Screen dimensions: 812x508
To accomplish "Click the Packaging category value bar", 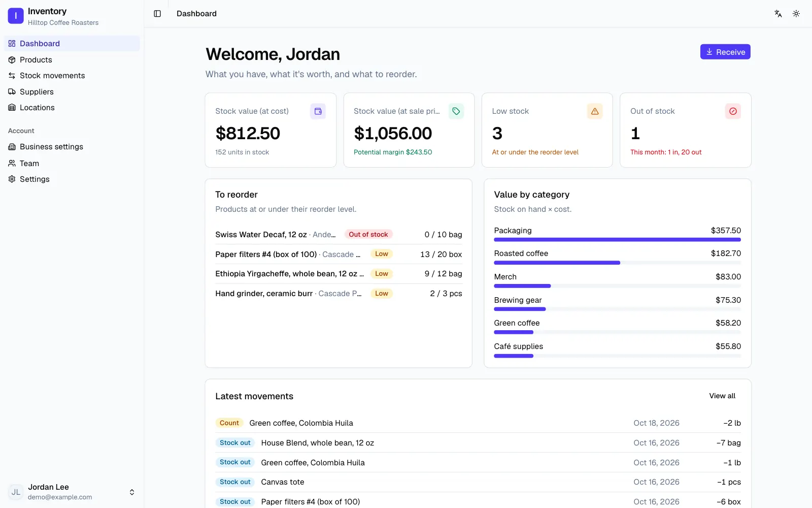I will [618, 240].
